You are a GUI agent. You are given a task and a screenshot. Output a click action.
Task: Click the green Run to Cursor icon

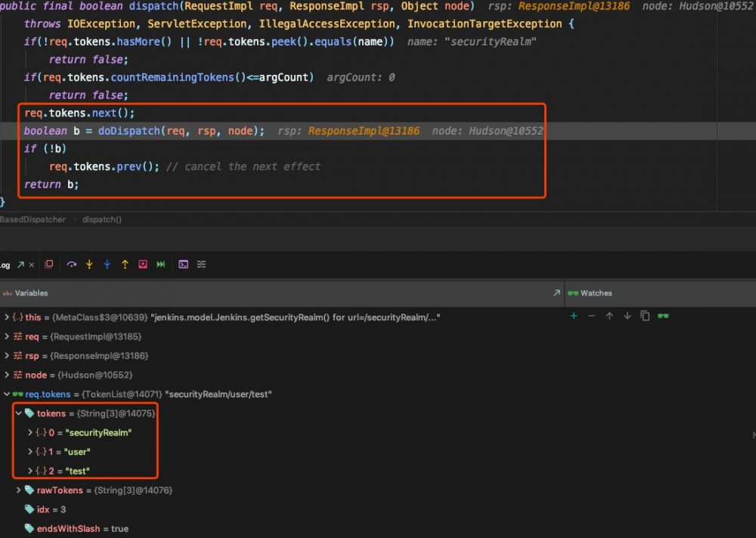coord(160,264)
